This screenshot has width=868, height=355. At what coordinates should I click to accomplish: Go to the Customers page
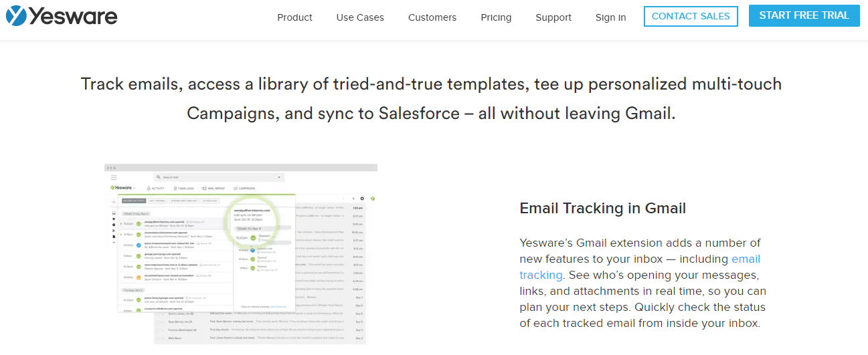click(432, 17)
